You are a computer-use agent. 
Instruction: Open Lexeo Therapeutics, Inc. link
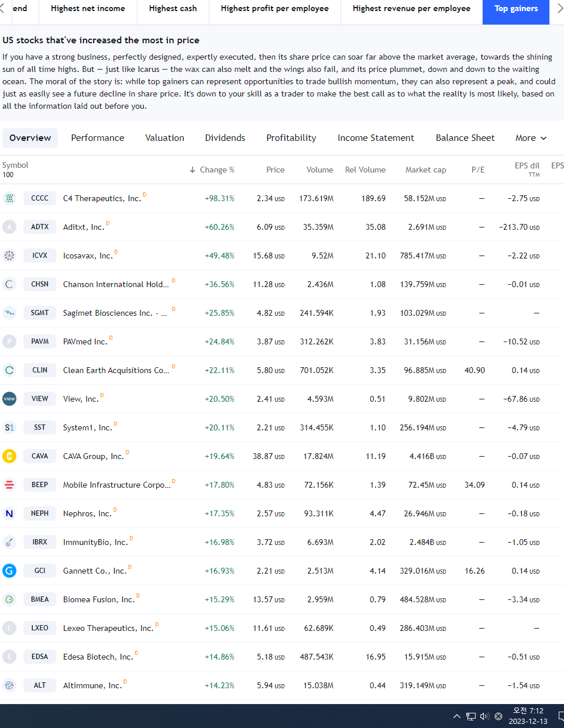108,628
